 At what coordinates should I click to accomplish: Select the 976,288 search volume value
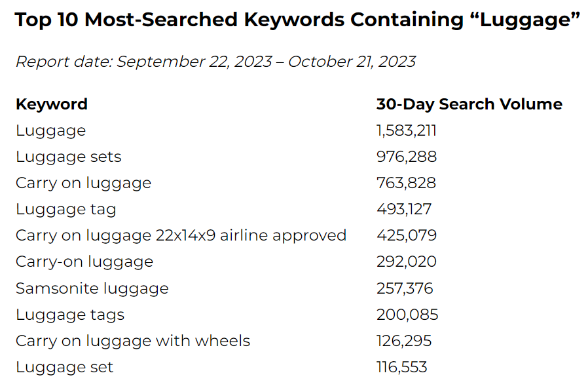point(407,157)
